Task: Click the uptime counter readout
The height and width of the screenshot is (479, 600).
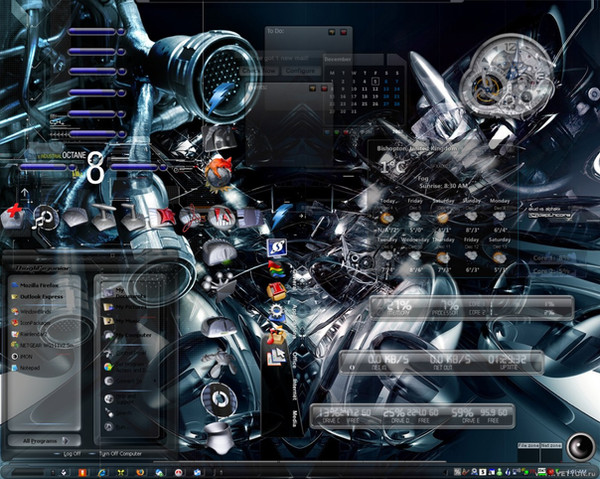Action: click(x=507, y=362)
